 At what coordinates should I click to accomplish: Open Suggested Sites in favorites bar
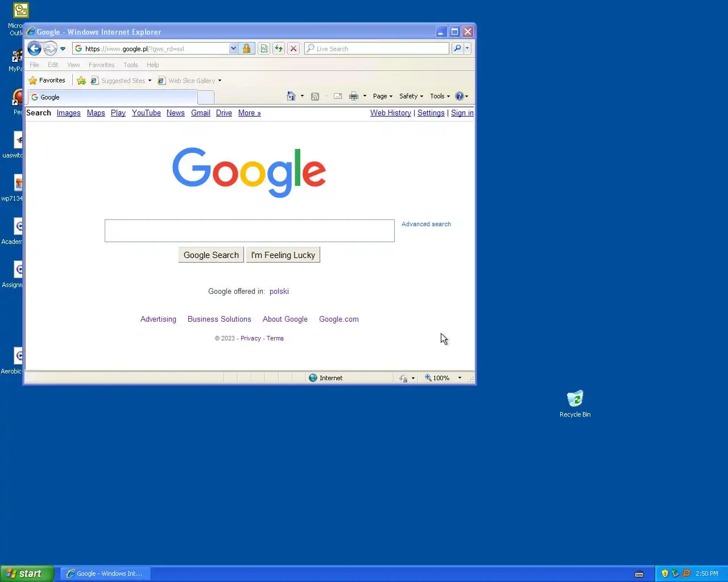click(x=121, y=81)
